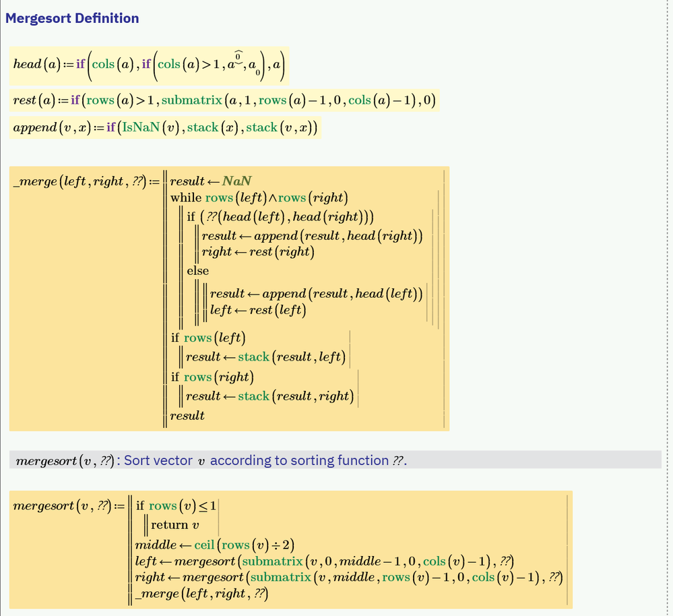Click the "_merge(left,right,??)" function name
The height and width of the screenshot is (616, 673).
80,181
